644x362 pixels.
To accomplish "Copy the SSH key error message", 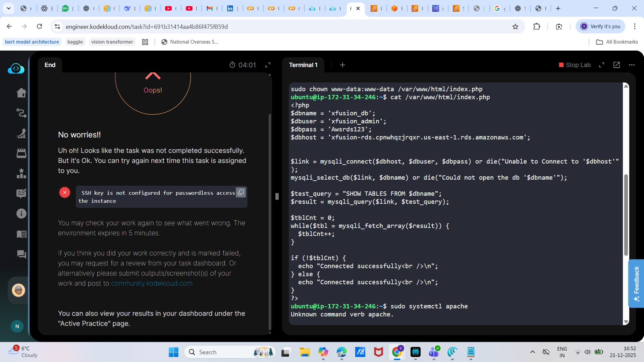I will [241, 192].
